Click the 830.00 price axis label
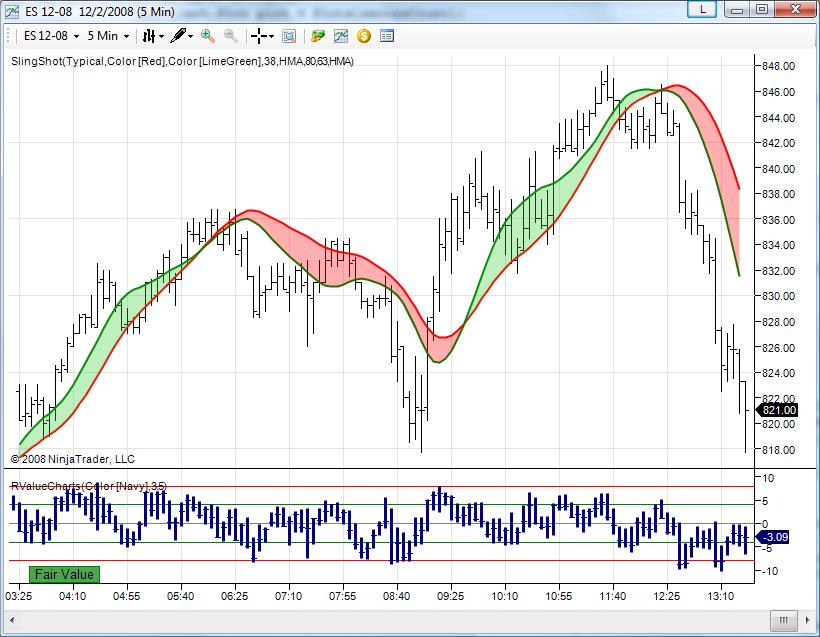Viewport: 820px width, 637px height. 779,296
